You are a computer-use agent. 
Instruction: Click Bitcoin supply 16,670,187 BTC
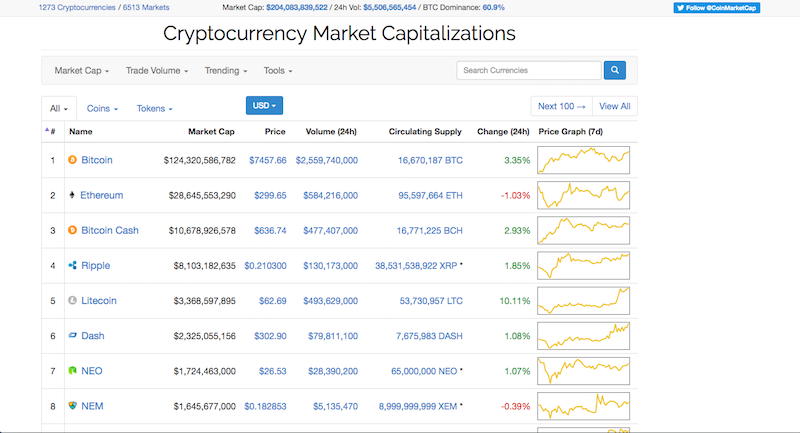pos(431,160)
